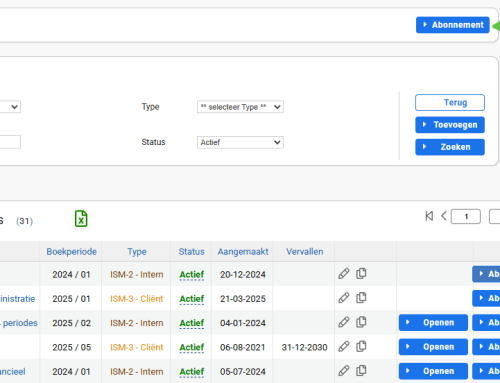Open the Type filter dropdown
This screenshot has height=383, width=500.
point(240,107)
